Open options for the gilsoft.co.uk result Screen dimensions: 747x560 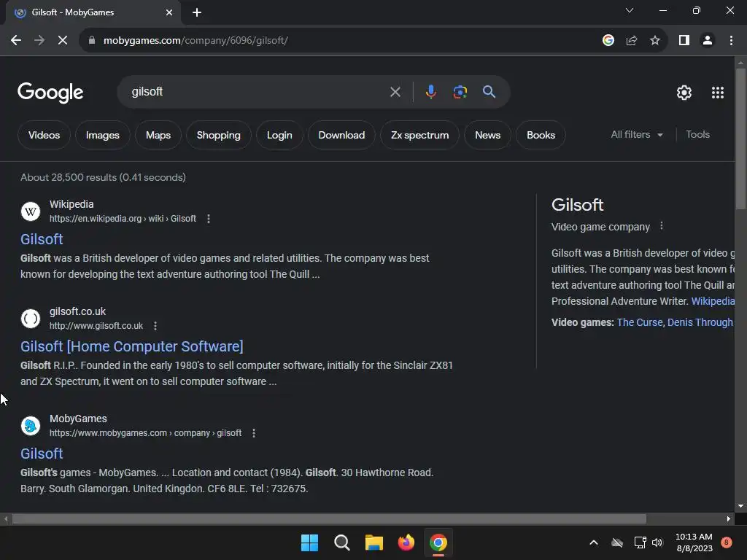tap(155, 326)
